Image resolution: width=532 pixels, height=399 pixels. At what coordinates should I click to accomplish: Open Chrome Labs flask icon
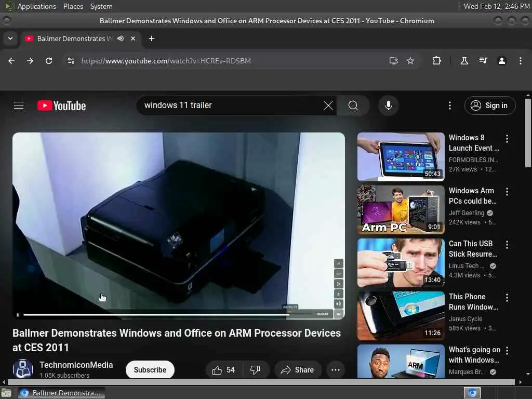(x=464, y=61)
